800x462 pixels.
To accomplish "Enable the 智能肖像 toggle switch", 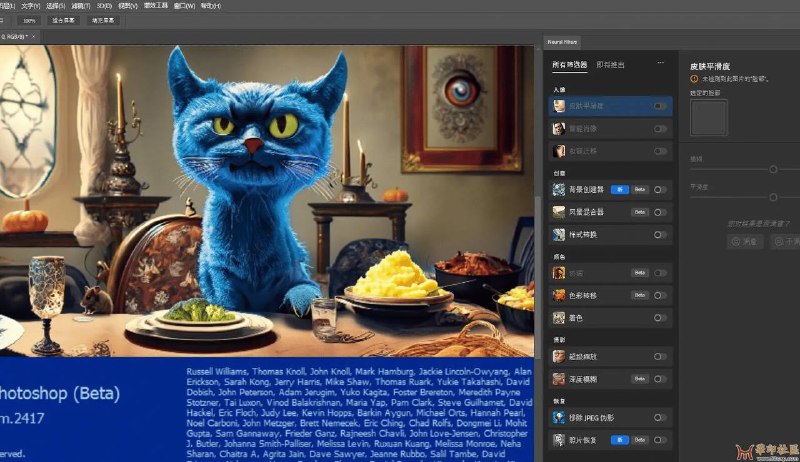I will [660, 129].
